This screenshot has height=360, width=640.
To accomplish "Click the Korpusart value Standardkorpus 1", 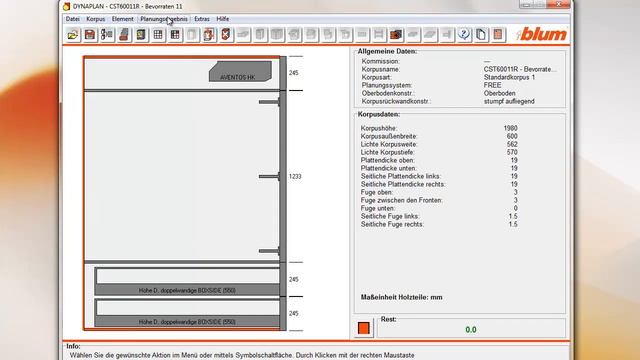I will (x=509, y=77).
